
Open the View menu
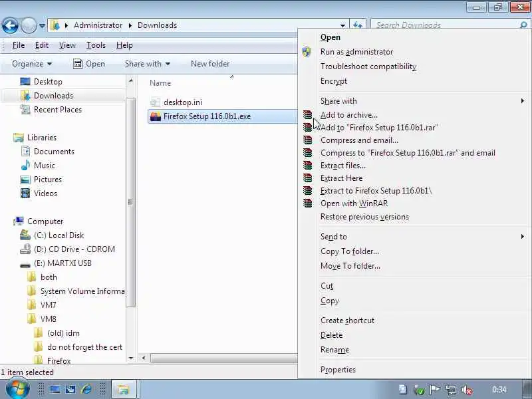pos(67,45)
